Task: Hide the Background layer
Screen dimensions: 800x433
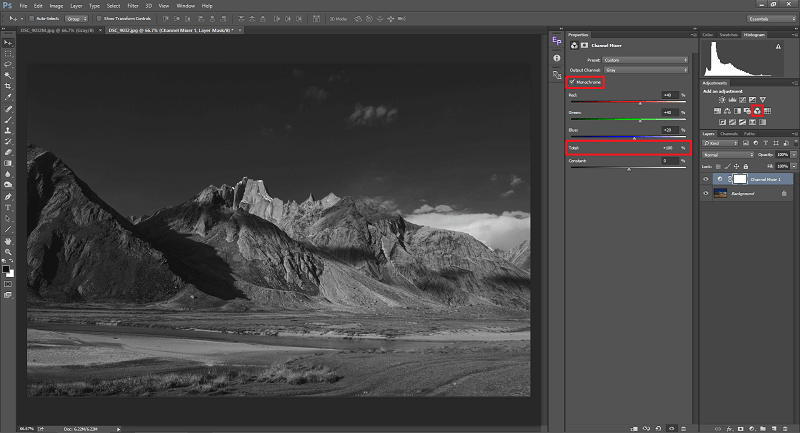Action: point(706,193)
